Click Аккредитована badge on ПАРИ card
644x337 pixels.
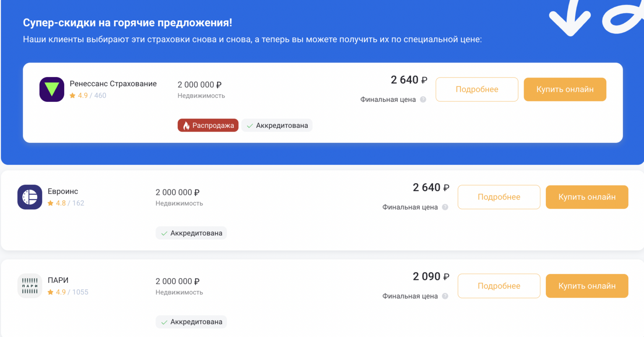[191, 322]
